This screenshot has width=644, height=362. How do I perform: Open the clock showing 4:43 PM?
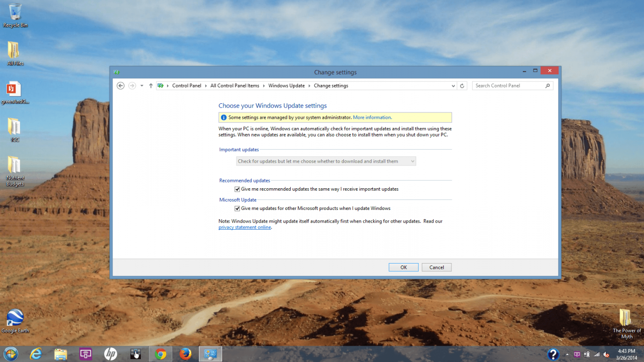pyautogui.click(x=627, y=354)
